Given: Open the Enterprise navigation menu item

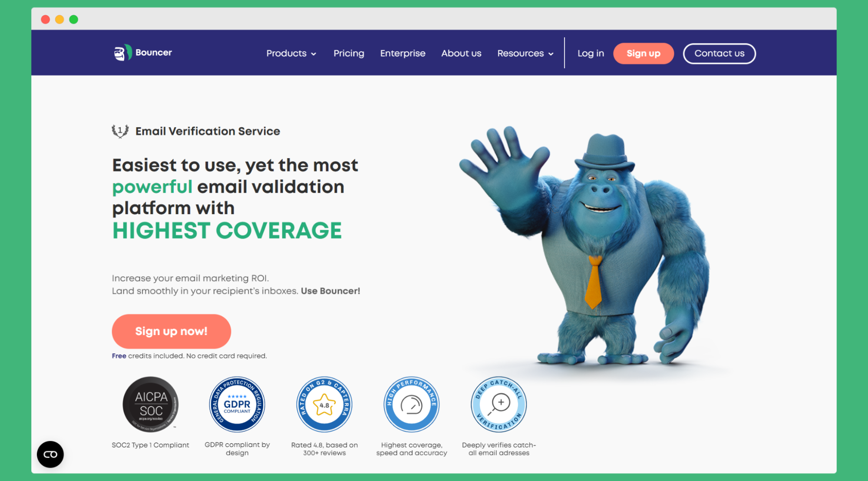Looking at the screenshot, I should (x=403, y=53).
